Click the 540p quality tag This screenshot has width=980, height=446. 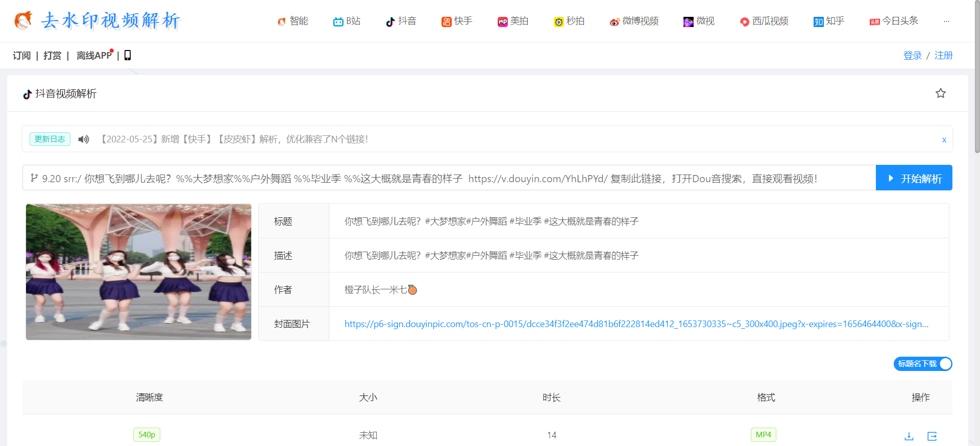coord(146,435)
